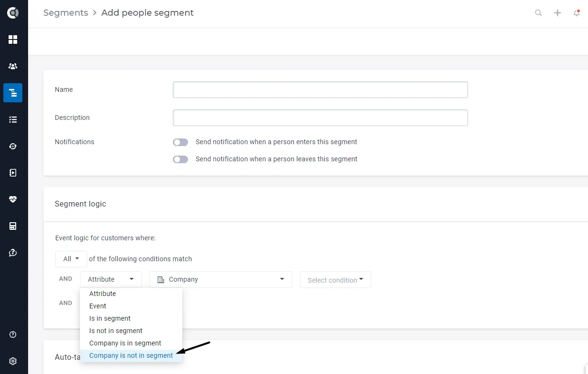Open the dashboard grid icon

point(13,39)
